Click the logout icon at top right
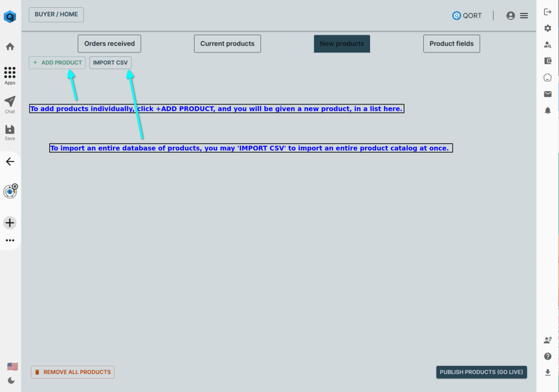The image size is (559, 392). pyautogui.click(x=548, y=12)
